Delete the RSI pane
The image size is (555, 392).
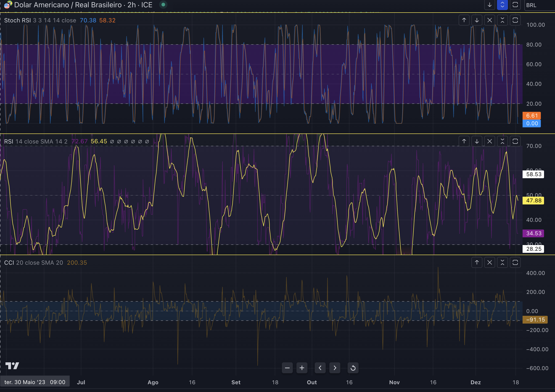click(489, 141)
